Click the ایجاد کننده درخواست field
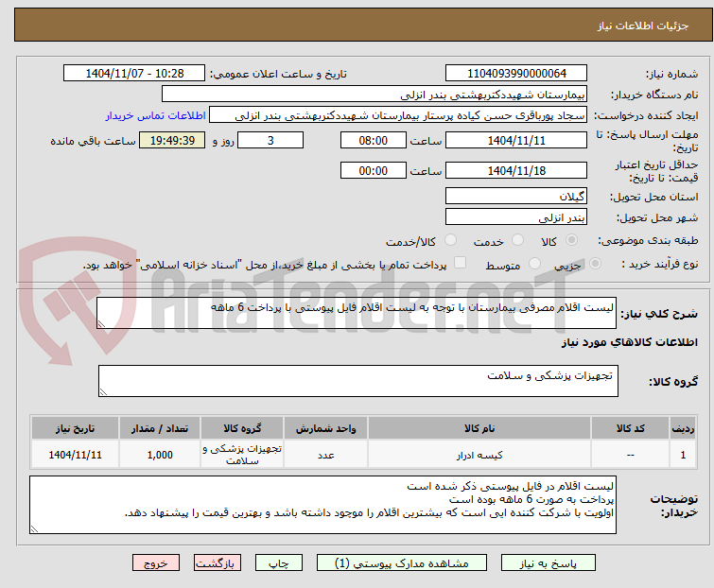The image size is (714, 588). (398, 115)
